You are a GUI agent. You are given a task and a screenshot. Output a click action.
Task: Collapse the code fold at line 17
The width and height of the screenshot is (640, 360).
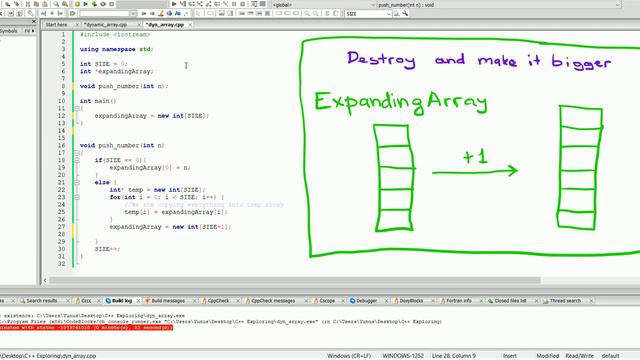pos(77,153)
